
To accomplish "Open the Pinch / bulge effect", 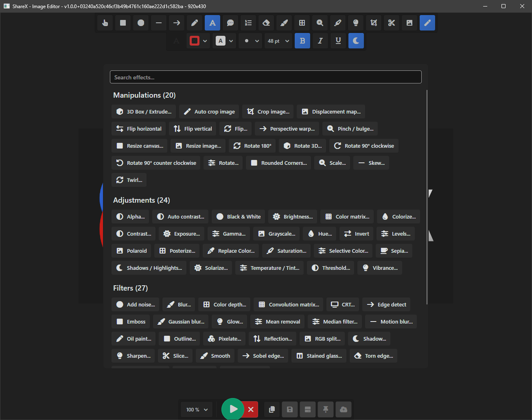I will 350,128.
